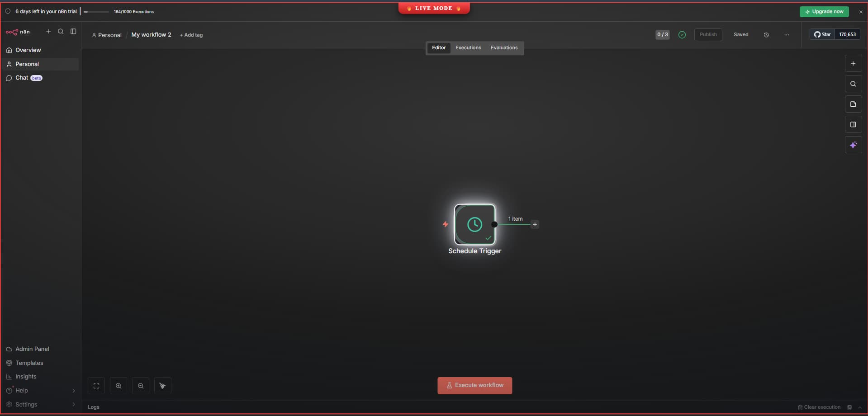
Task: Expand logs panel with chevron
Action: (x=860, y=407)
